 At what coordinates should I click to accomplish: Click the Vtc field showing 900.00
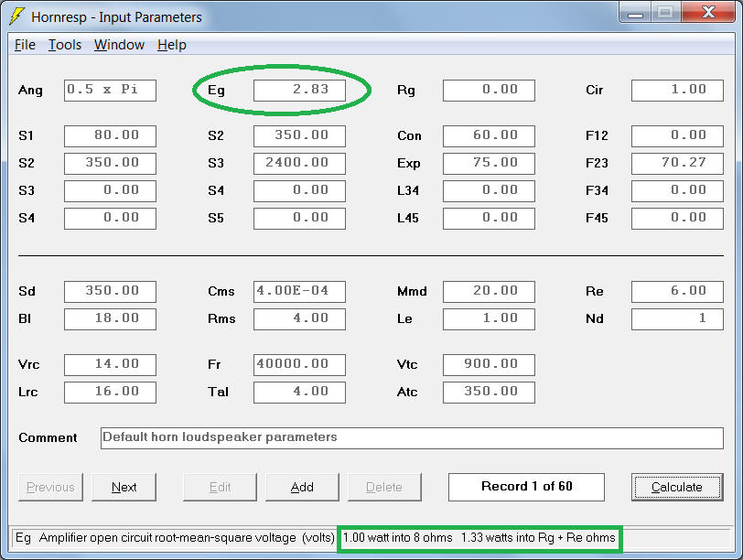[x=489, y=365]
